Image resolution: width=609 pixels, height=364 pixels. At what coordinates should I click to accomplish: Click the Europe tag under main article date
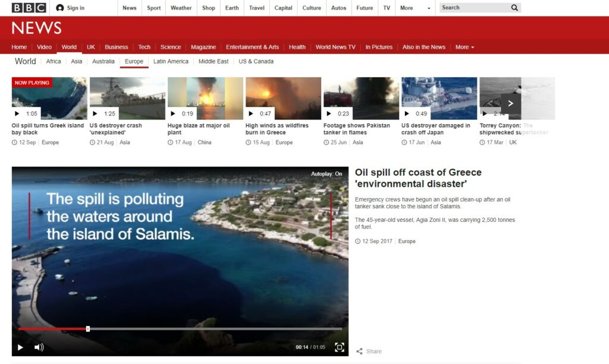pos(407,241)
